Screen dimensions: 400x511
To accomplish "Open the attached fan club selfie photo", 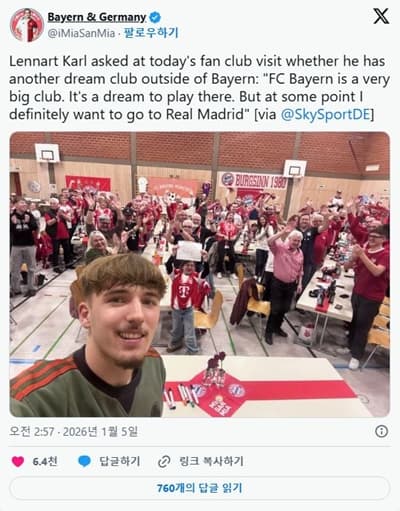I will click(x=200, y=274).
